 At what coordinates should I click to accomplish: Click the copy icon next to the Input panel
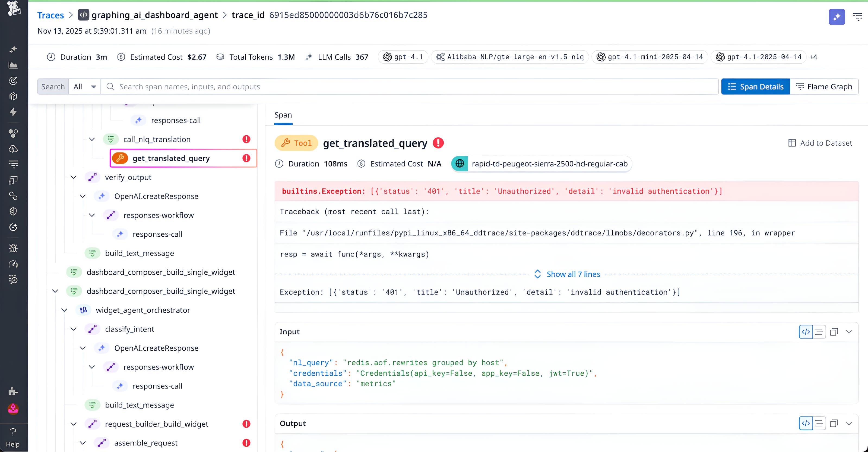[x=834, y=332]
